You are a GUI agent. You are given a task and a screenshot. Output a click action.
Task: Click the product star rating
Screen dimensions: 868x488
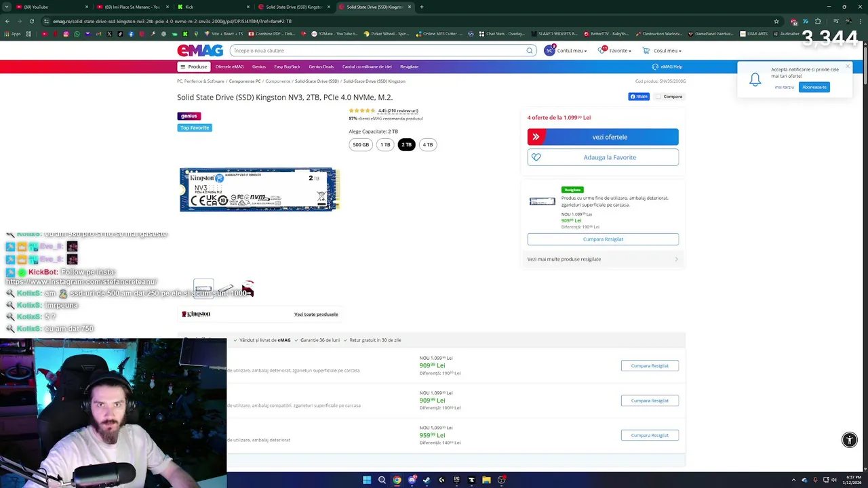[x=361, y=110]
